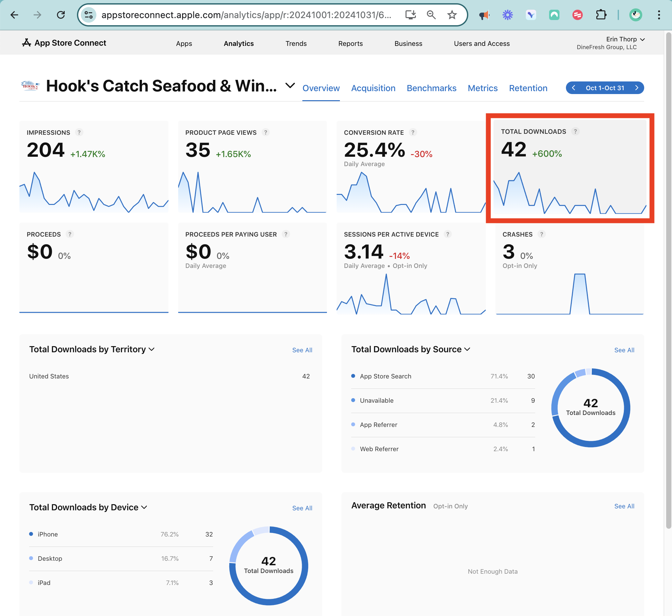Click the App Store Search source row
Screen dimensions: 672x616
point(443,376)
